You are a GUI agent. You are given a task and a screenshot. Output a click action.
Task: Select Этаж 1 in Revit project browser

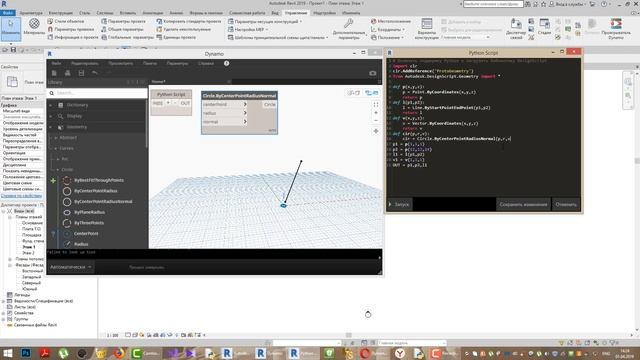coord(29,247)
